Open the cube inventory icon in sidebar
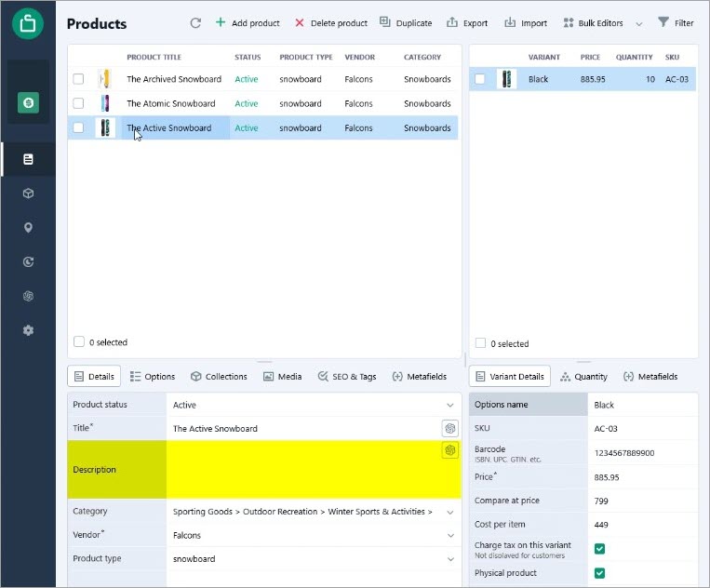 (28, 194)
